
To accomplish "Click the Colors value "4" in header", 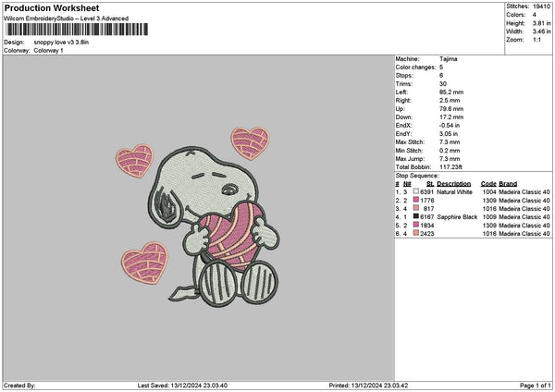I will (534, 15).
